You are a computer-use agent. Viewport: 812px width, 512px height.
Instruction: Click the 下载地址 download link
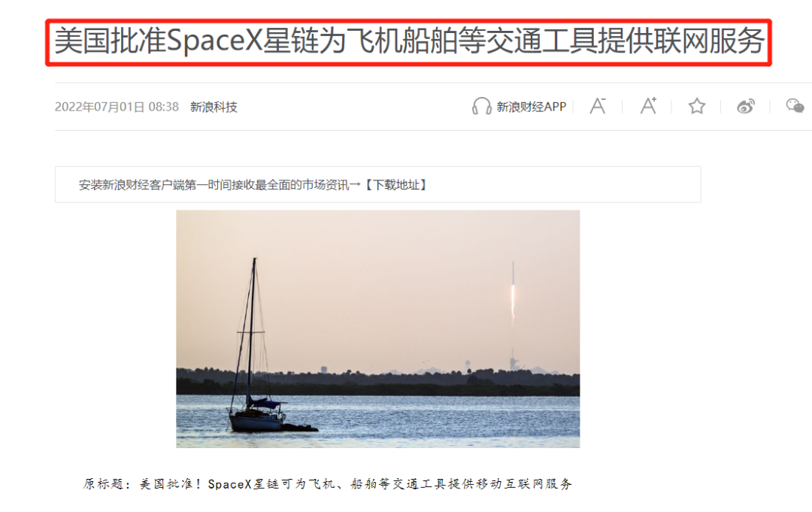[x=396, y=185]
